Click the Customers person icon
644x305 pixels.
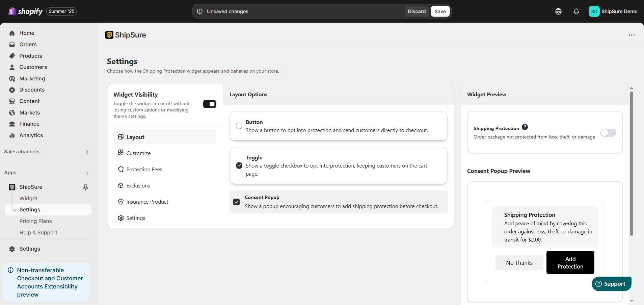12,67
